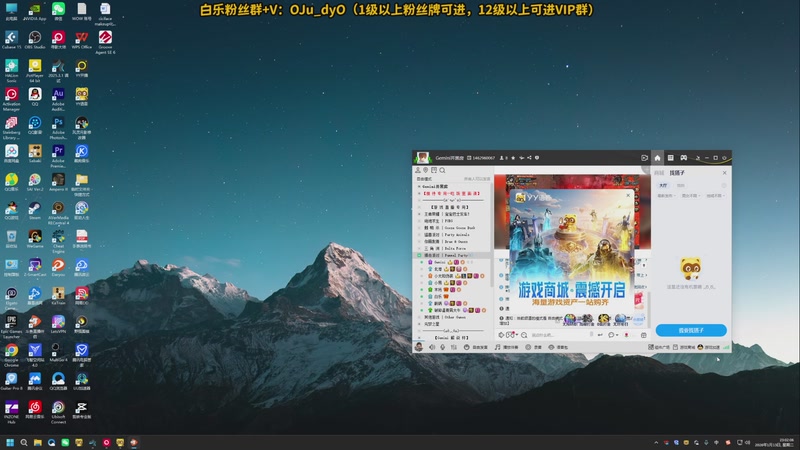Open the Guitar Pro 8 desktop shortcut
This screenshot has height=450, width=800.
point(11,382)
